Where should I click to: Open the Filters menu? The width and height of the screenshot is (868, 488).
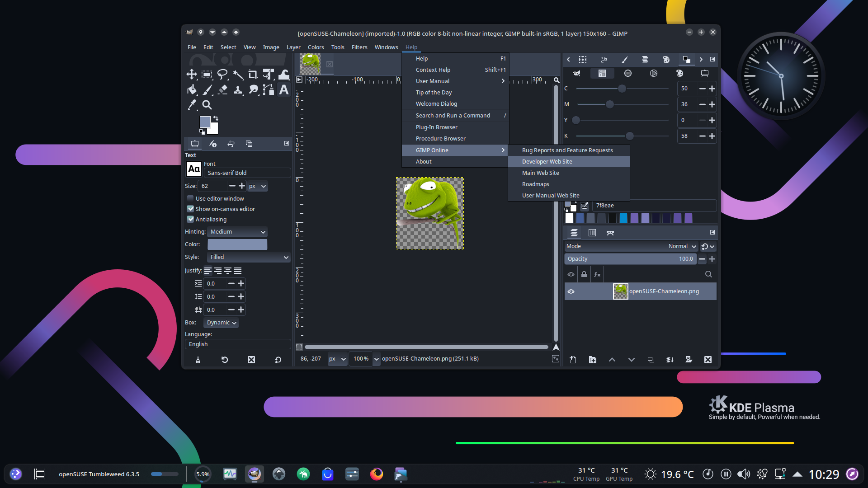coord(359,47)
